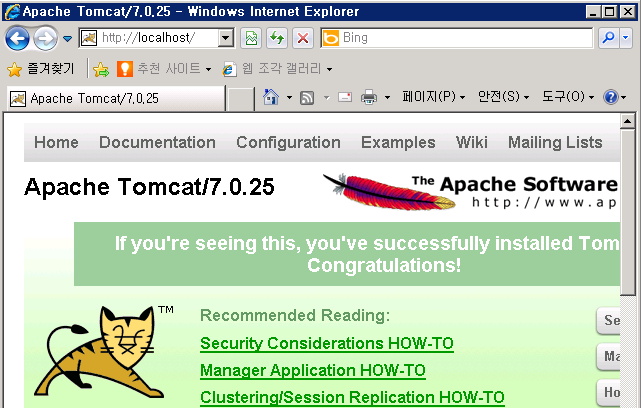Click the Home house icon in command bar
The image size is (641, 408).
click(x=271, y=97)
